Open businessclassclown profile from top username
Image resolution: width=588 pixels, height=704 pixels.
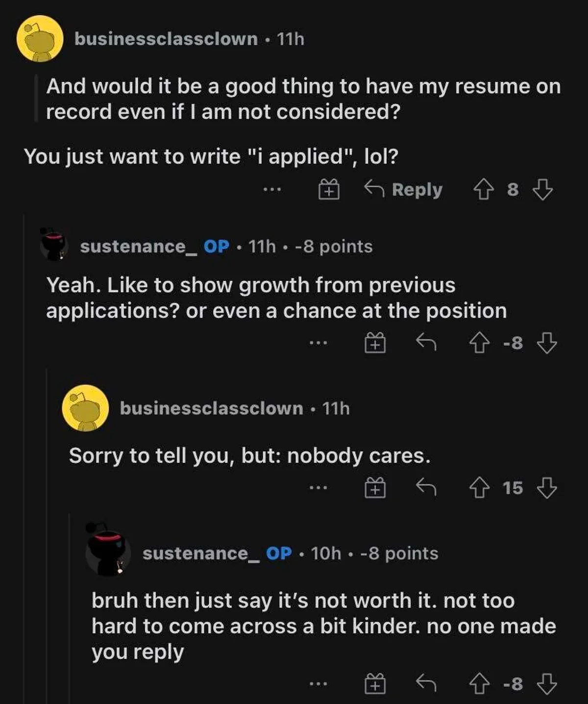tap(166, 39)
